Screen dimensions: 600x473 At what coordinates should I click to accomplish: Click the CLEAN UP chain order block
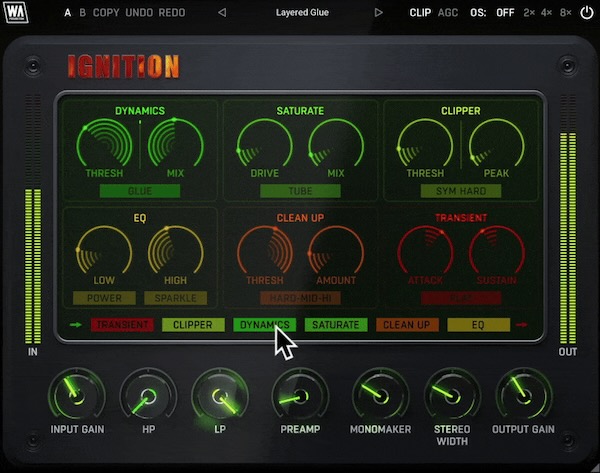coord(407,325)
